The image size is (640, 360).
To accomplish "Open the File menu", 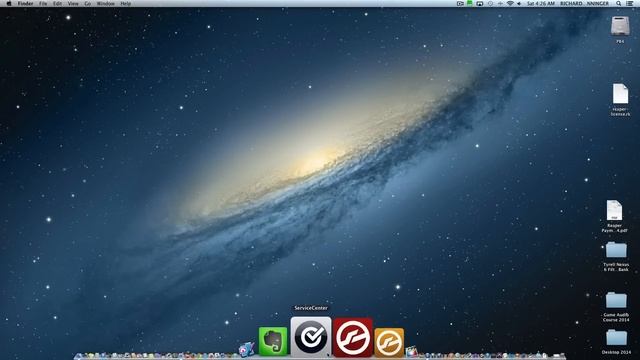I will click(x=43, y=3).
